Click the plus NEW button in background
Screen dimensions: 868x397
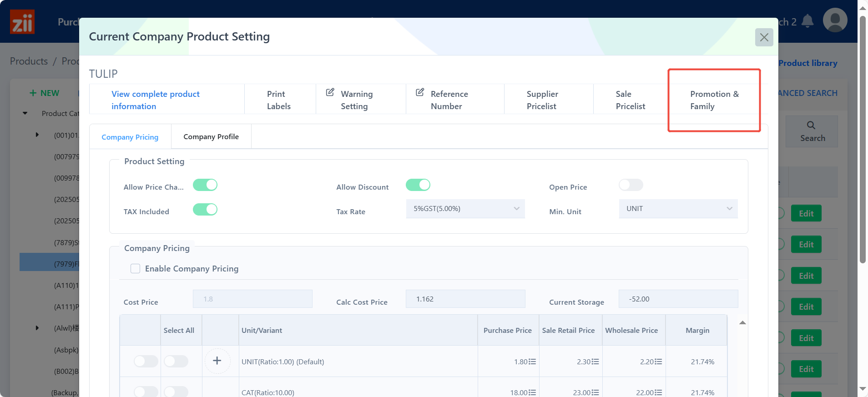(44, 93)
